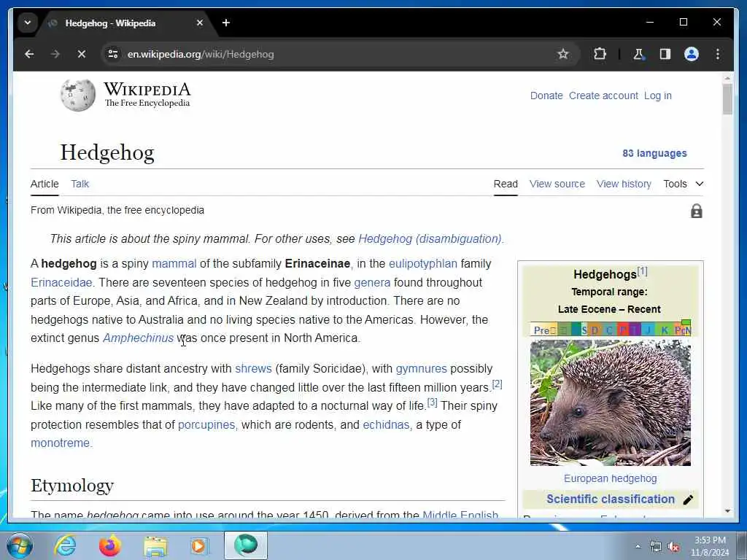This screenshot has height=560, width=747.
Task: Click the Donate link
Action: [546, 96]
